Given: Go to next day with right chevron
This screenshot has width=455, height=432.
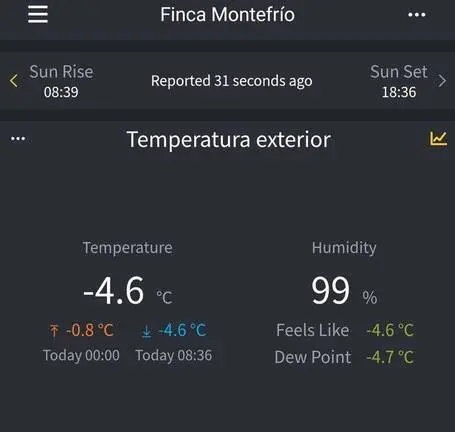Looking at the screenshot, I should tap(442, 81).
